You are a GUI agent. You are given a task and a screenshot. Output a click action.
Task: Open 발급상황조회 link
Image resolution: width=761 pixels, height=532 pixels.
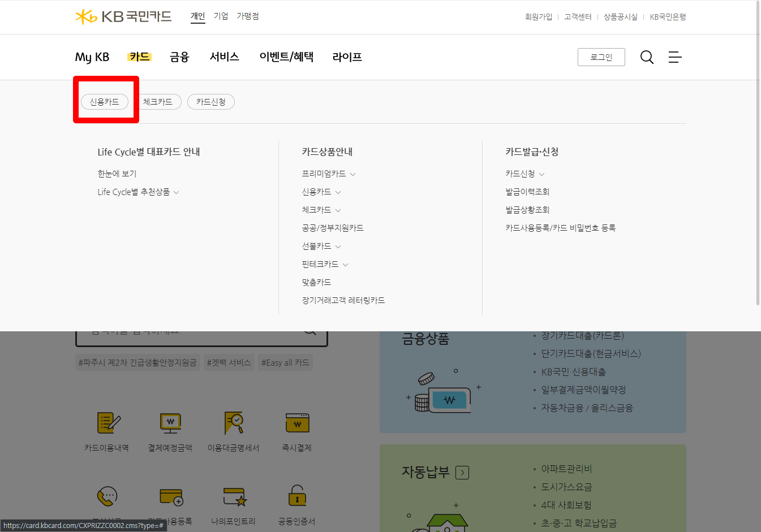click(x=527, y=210)
